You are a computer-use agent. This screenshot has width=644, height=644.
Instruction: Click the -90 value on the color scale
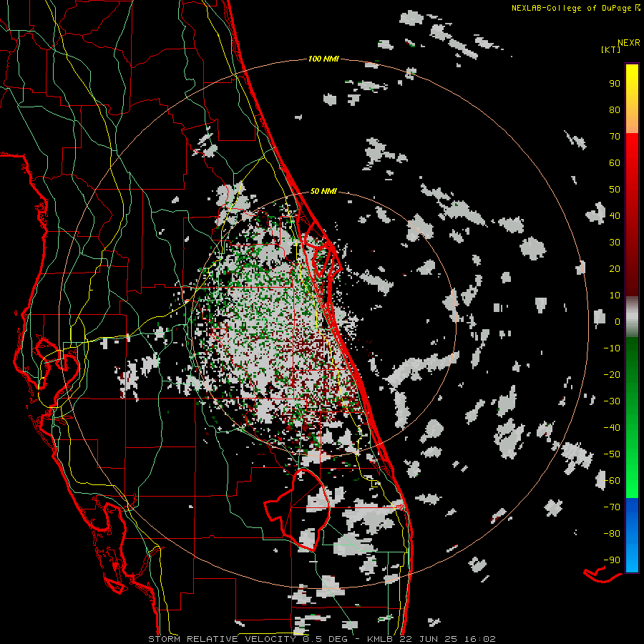pos(612,560)
